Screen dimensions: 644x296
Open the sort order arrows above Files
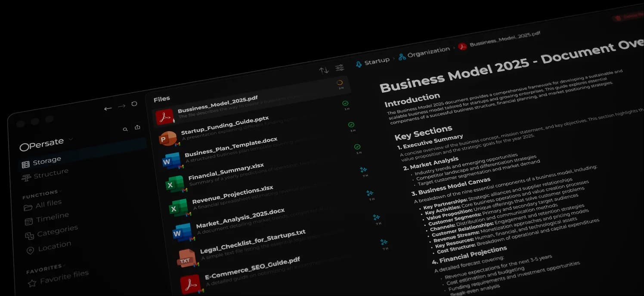(x=324, y=70)
